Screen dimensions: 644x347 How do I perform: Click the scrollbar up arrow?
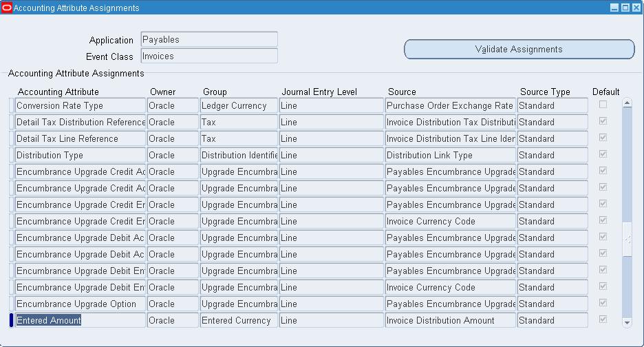pos(627,103)
